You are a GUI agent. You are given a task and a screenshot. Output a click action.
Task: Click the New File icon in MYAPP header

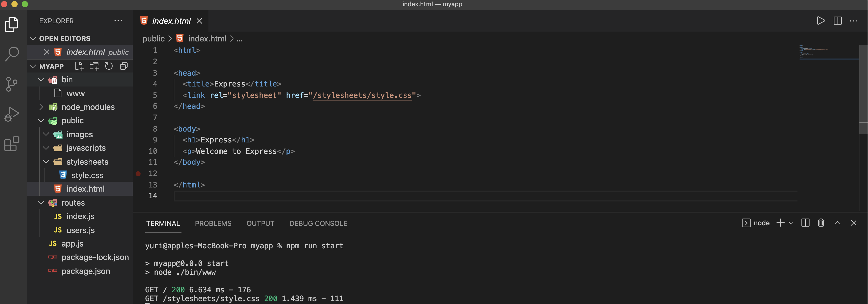(x=79, y=66)
